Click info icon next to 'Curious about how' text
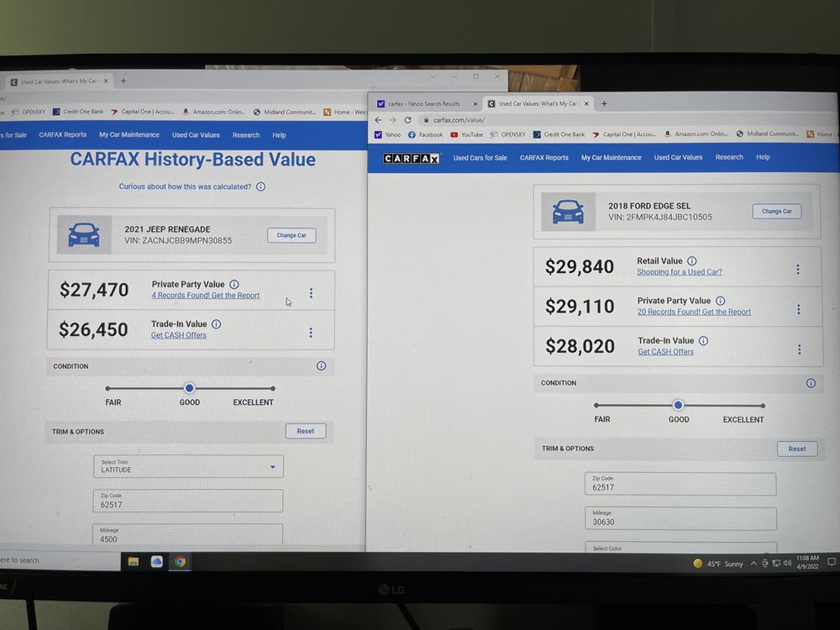This screenshot has height=630, width=840. click(x=260, y=186)
